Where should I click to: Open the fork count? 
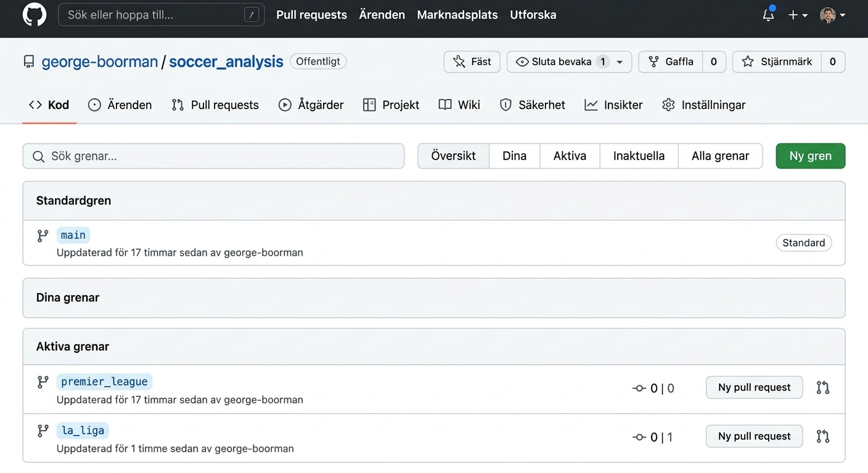714,62
